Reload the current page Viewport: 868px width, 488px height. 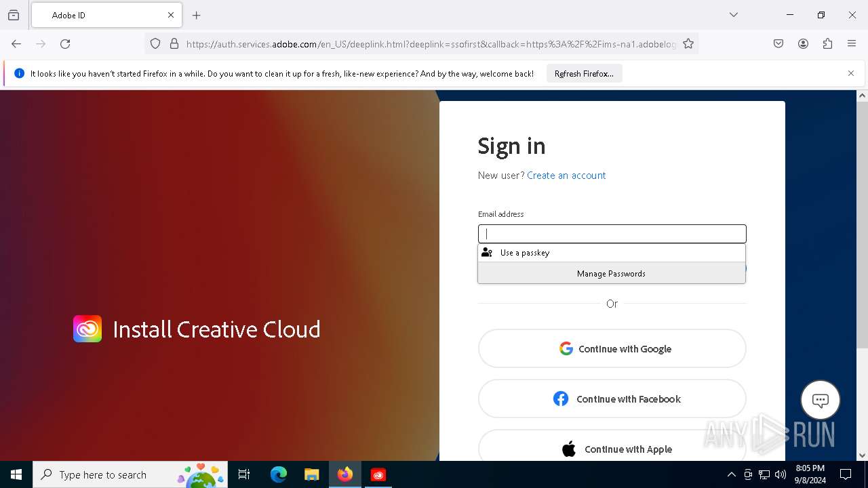tap(65, 44)
